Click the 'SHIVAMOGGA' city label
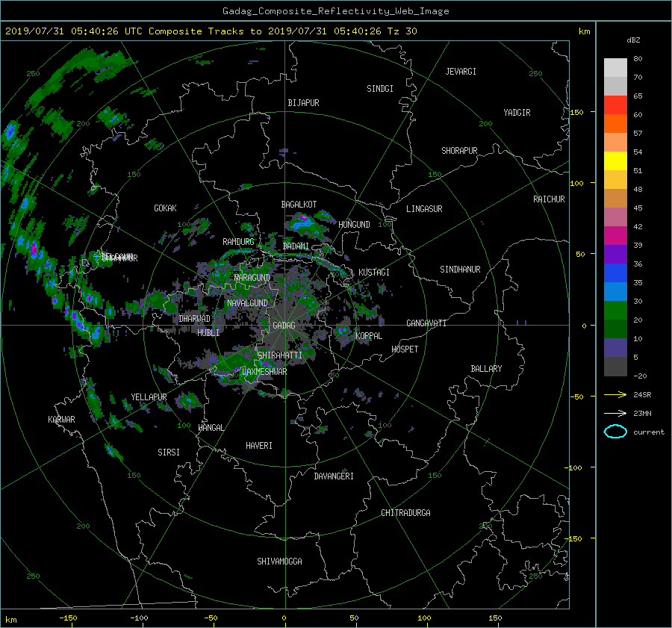Viewport: 672px width, 628px height. 279,562
